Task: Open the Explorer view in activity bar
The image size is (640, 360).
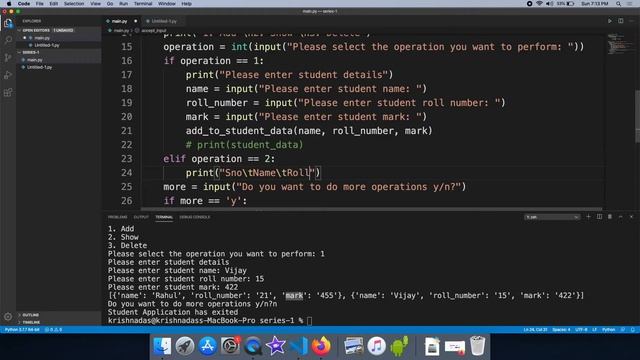Action: point(8,23)
